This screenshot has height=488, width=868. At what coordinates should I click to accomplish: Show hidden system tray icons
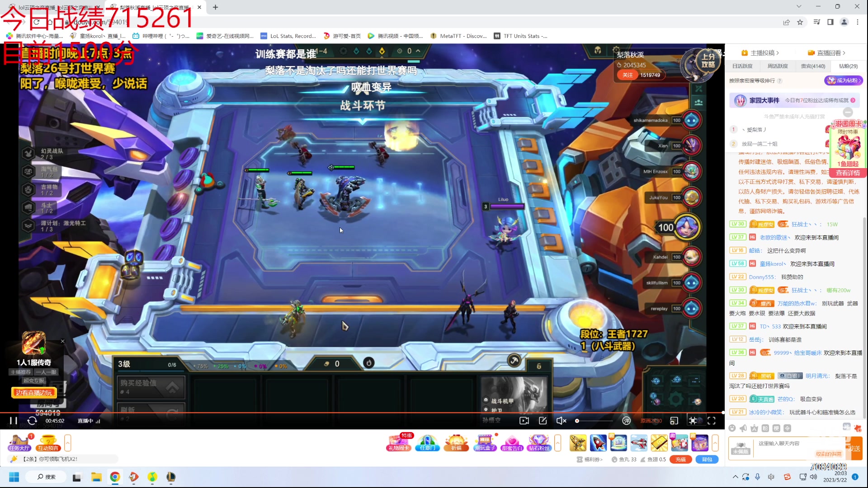coord(736,477)
